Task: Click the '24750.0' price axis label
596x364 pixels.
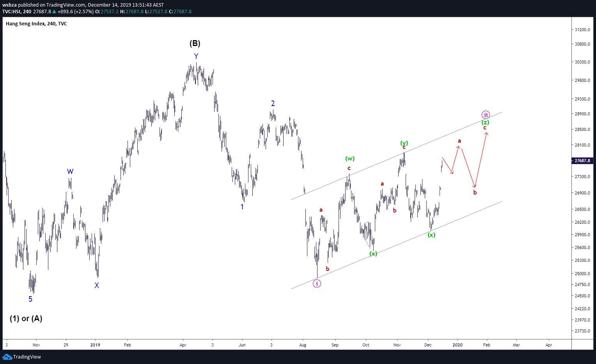Action: click(582, 284)
